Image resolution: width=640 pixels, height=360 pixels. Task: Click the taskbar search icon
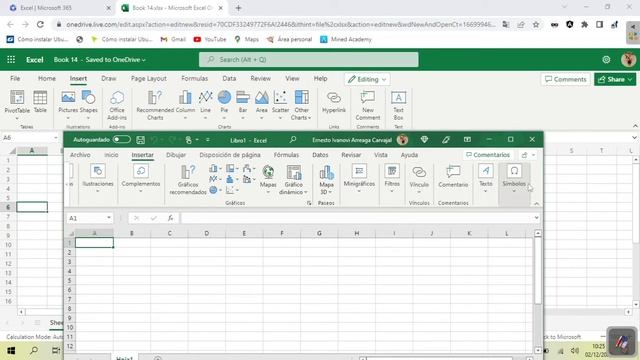(x=34, y=351)
